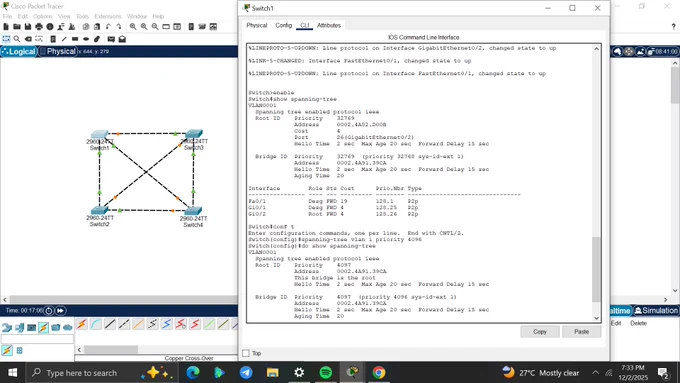Image resolution: width=680 pixels, height=383 pixels.
Task: Open the Tools menu
Action: click(82, 16)
